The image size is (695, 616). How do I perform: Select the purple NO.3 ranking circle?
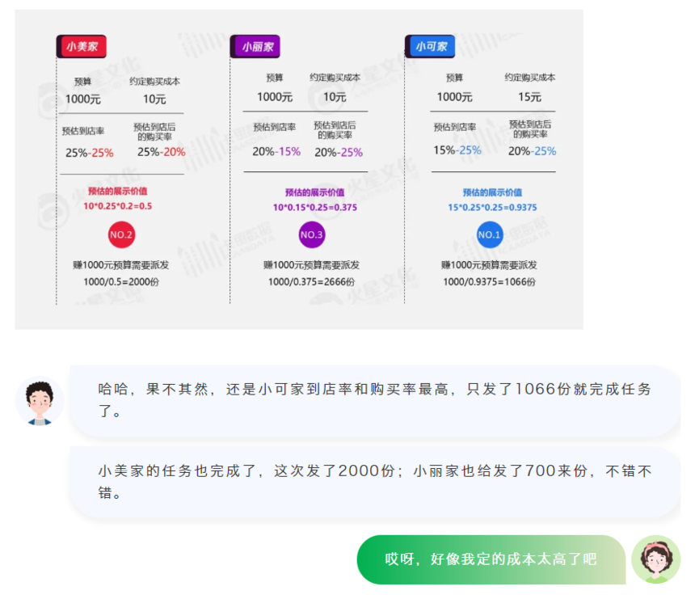(311, 235)
